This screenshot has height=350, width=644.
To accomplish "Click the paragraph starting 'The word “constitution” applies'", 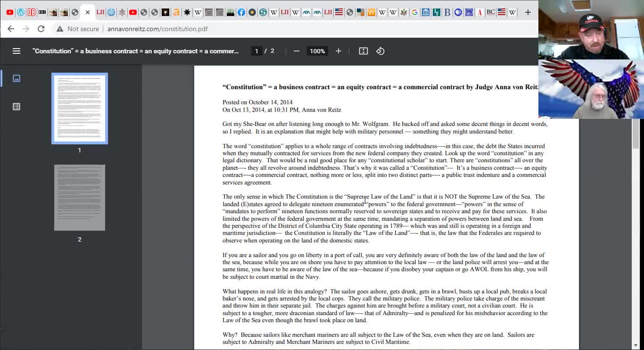I will (x=385, y=164).
